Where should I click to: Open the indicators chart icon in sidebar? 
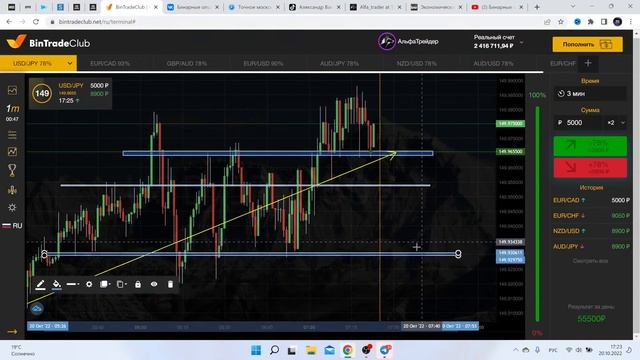pos(12,151)
